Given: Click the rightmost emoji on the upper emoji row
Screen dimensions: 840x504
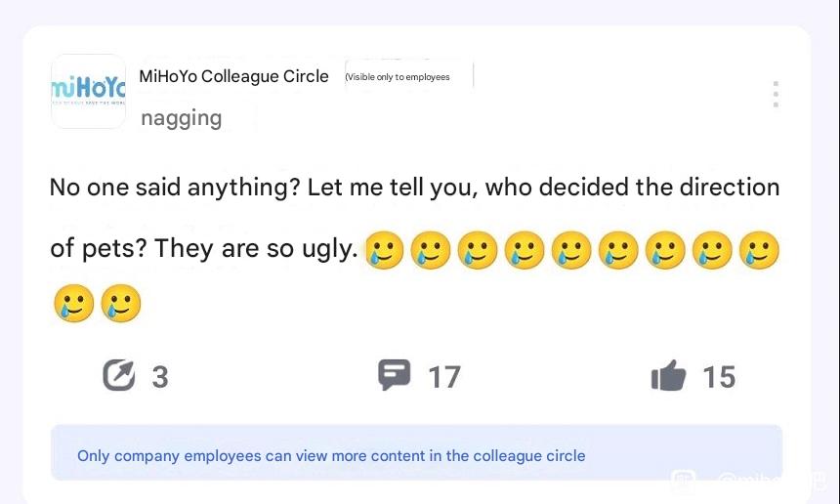Looking at the screenshot, I should click(759, 250).
